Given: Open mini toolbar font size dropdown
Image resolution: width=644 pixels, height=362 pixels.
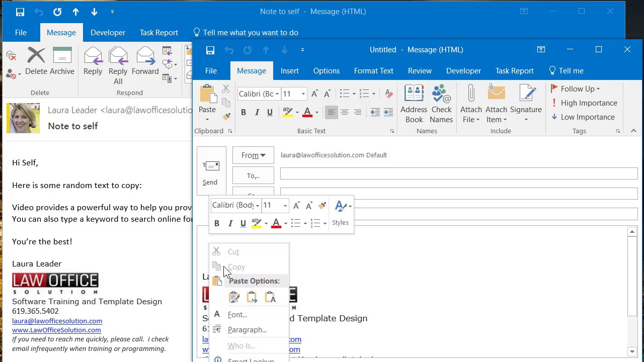Looking at the screenshot, I should [285, 206].
